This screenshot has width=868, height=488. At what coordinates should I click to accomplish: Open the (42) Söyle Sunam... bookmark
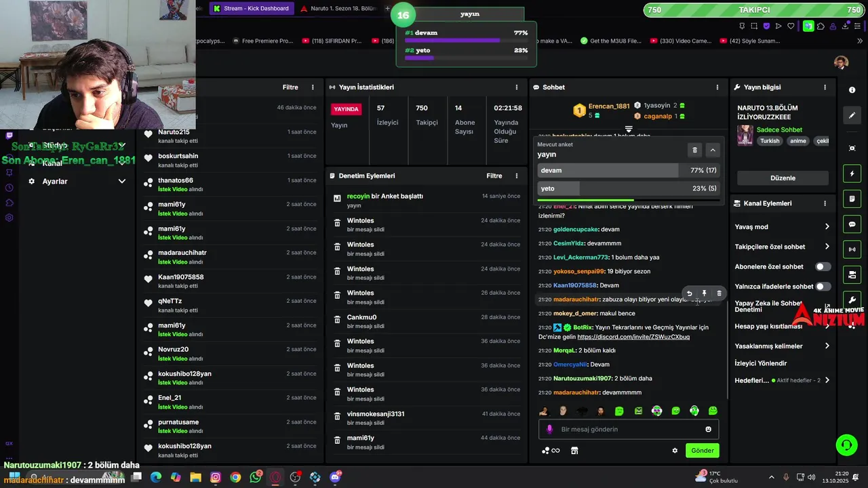[749, 41]
